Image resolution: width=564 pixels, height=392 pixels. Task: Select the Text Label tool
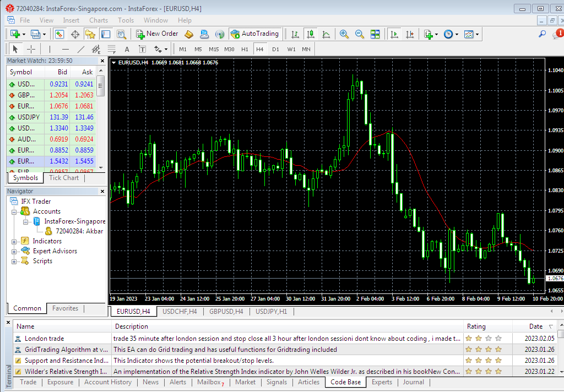tap(143, 49)
